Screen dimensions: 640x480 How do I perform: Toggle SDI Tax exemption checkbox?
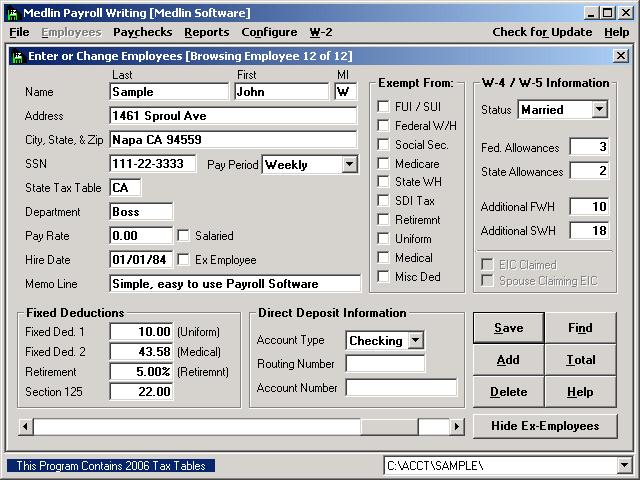click(x=383, y=200)
